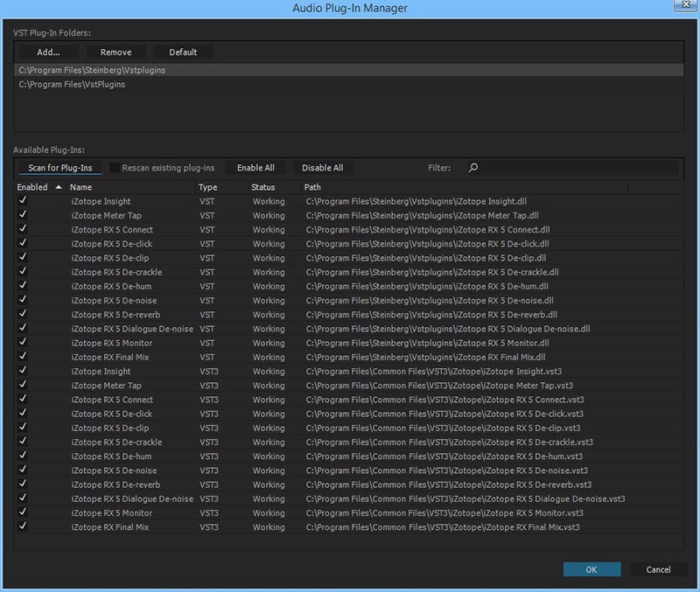Image resolution: width=700 pixels, height=592 pixels.
Task: Toggle iZotope RX 5 De-reverb VST checkbox
Action: coord(23,314)
